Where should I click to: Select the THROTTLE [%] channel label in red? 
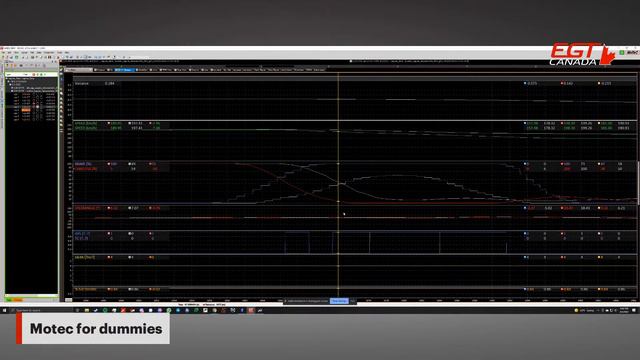point(86,169)
